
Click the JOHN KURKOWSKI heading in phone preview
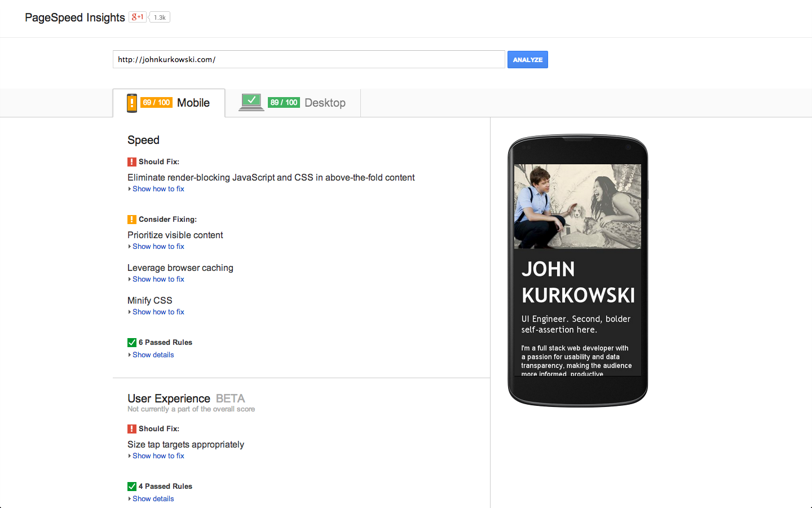[578, 282]
